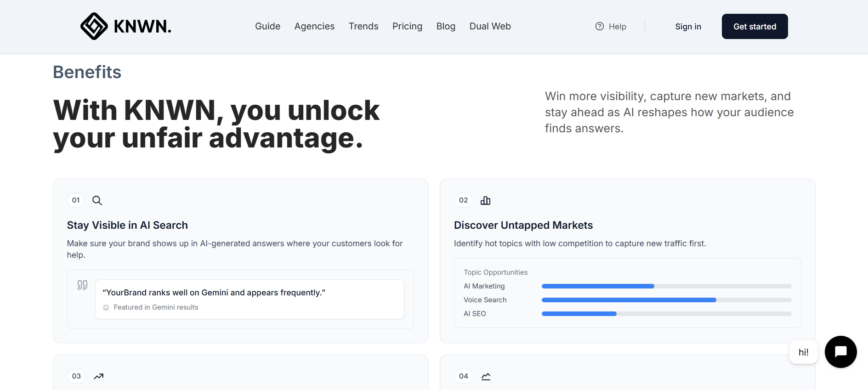868x390 pixels.
Task: Click the 02 number badge
Action: tap(463, 200)
